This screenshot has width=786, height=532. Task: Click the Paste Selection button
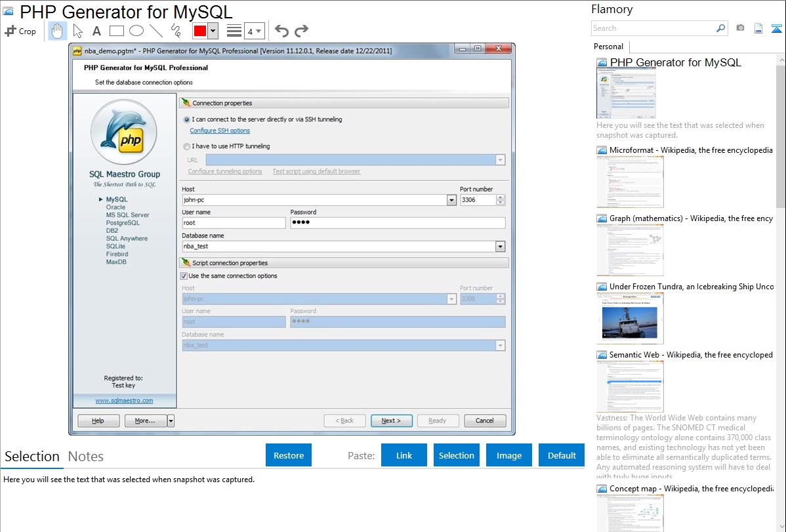(457, 455)
